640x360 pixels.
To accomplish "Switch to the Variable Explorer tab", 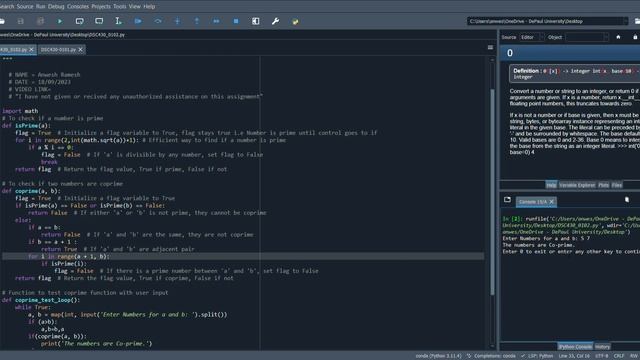I will point(577,185).
